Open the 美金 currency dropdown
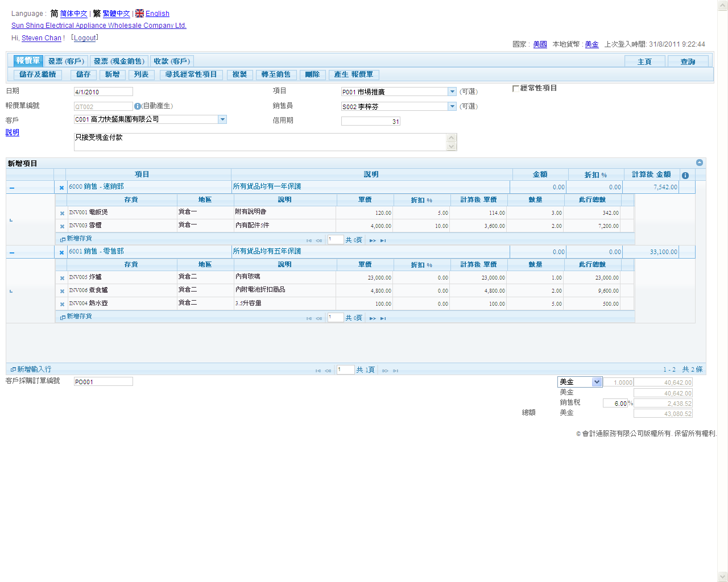The width and height of the screenshot is (728, 582). point(597,382)
